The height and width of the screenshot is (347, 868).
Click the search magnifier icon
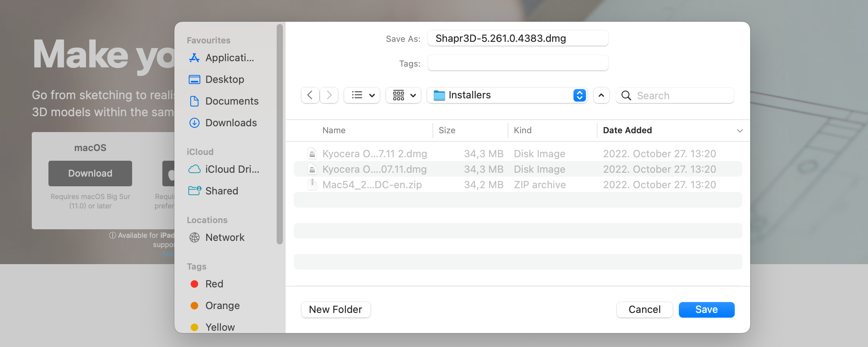626,95
